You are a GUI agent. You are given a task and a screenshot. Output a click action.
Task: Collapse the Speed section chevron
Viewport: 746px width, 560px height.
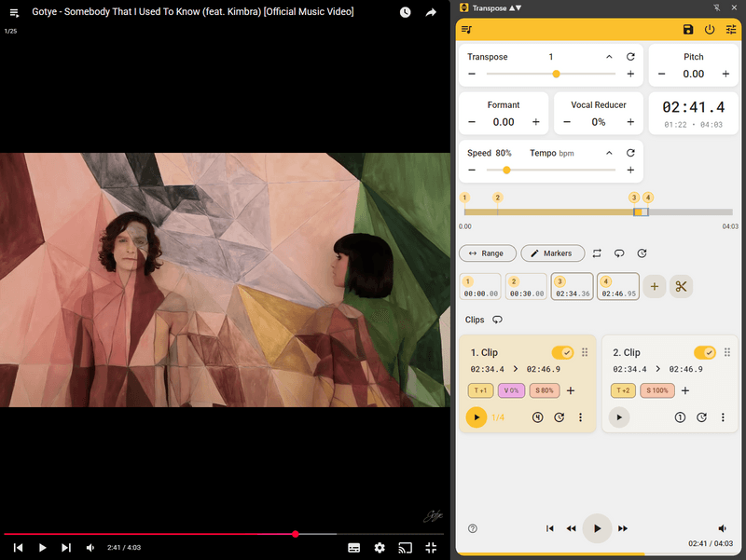pyautogui.click(x=609, y=153)
